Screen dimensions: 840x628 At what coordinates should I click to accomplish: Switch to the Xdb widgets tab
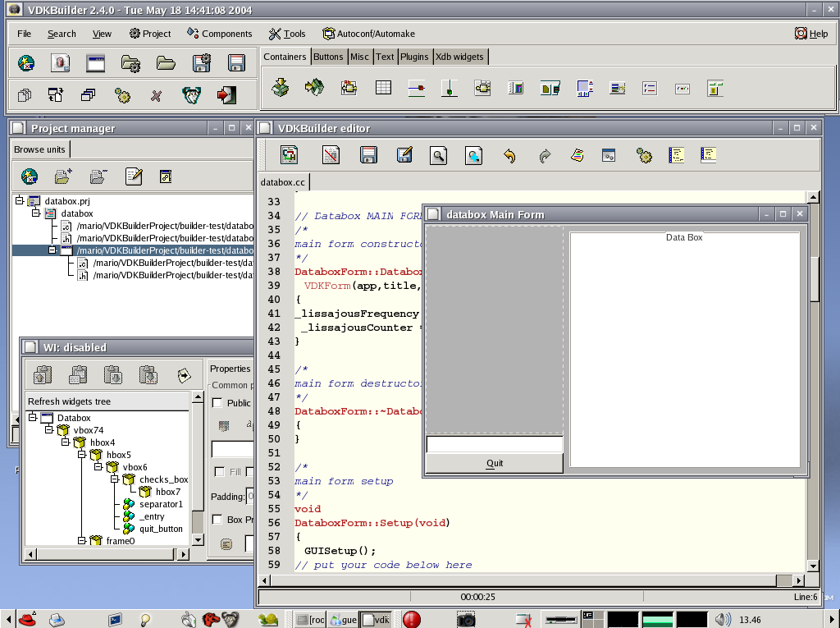coord(461,57)
